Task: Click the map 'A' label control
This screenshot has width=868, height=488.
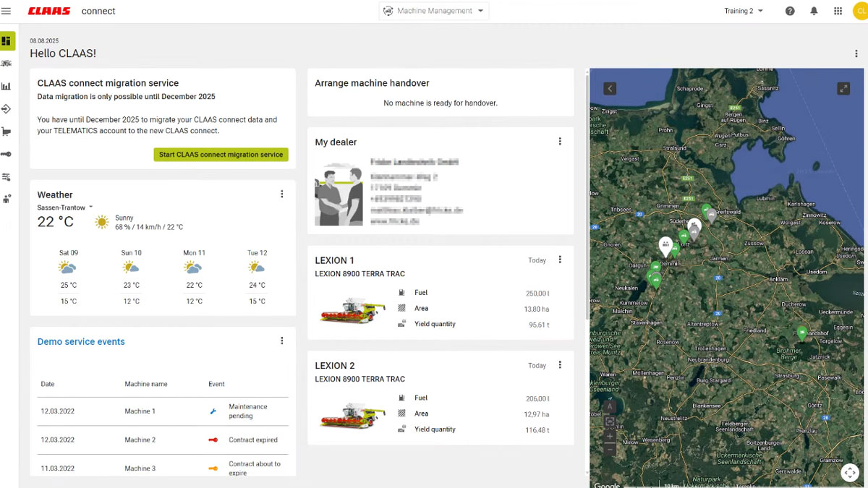Action: tap(610, 407)
